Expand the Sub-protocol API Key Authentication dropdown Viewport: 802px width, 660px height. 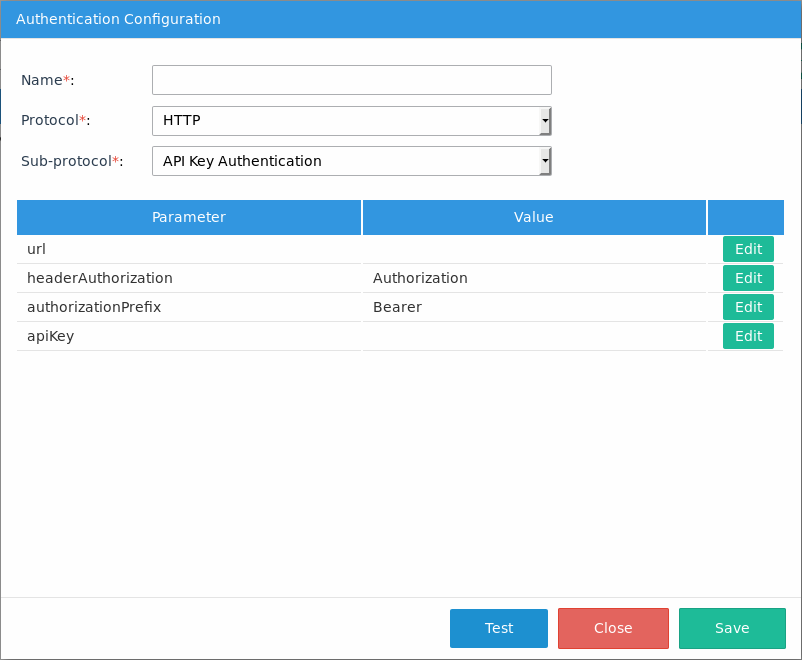point(351,161)
